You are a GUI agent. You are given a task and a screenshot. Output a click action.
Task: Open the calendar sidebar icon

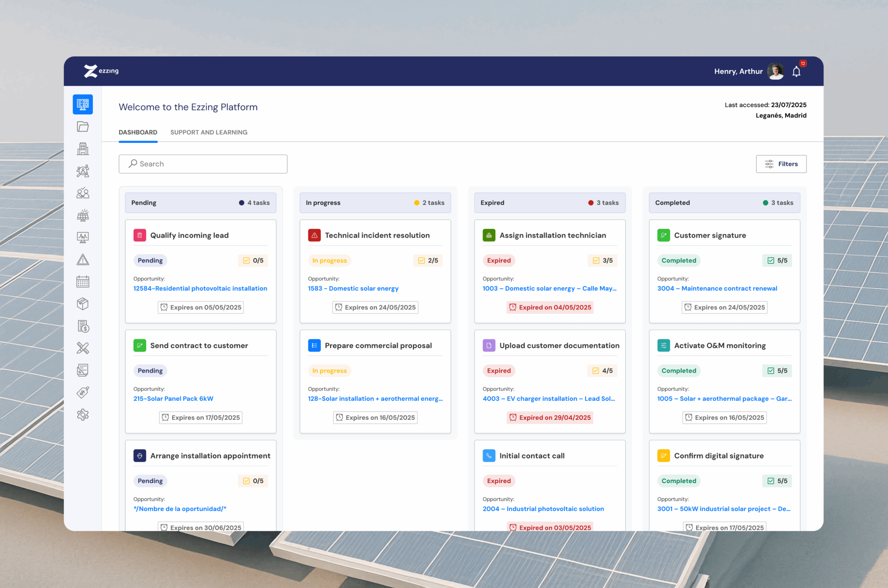click(x=83, y=282)
